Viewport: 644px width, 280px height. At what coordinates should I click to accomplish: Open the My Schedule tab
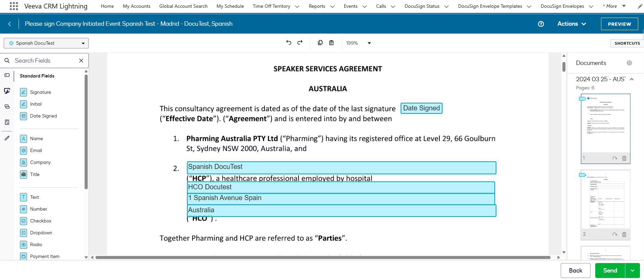tap(230, 6)
